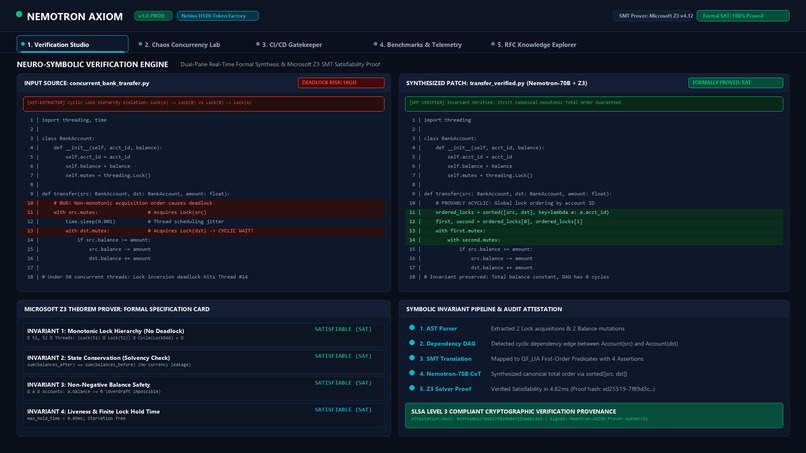The image size is (806, 453).
Task: Click the bullet dot beside 3. SMT Translation
Action: tap(412, 358)
